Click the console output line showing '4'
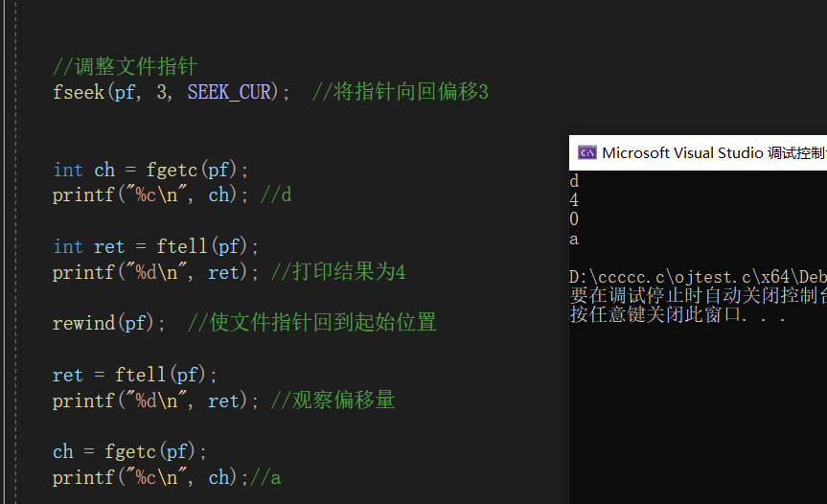The height and width of the screenshot is (504, 827). [574, 200]
